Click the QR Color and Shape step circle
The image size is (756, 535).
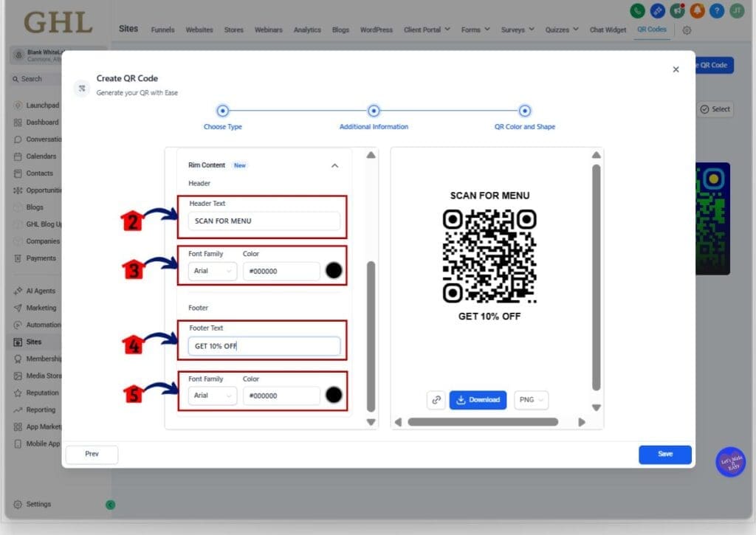pyautogui.click(x=525, y=111)
